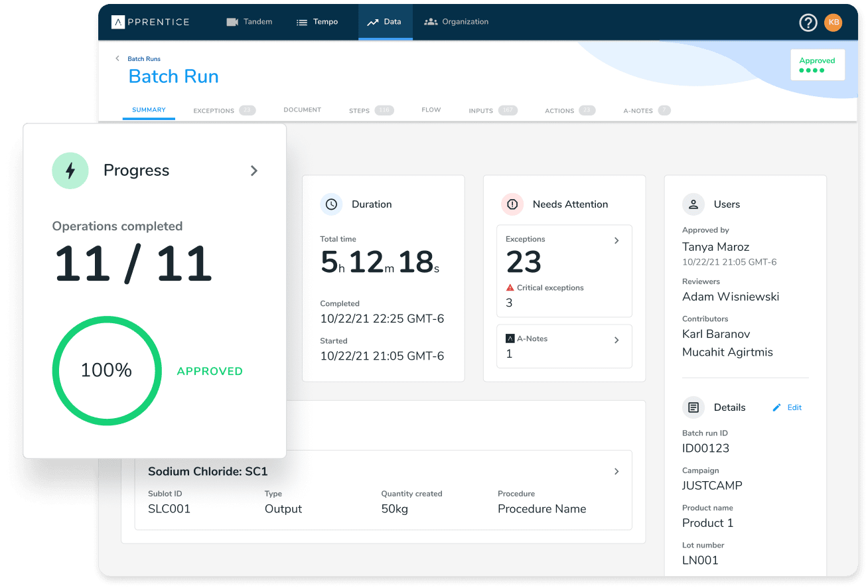The height and width of the screenshot is (588, 868).
Task: Click the 100% progress ring
Action: pyautogui.click(x=107, y=370)
